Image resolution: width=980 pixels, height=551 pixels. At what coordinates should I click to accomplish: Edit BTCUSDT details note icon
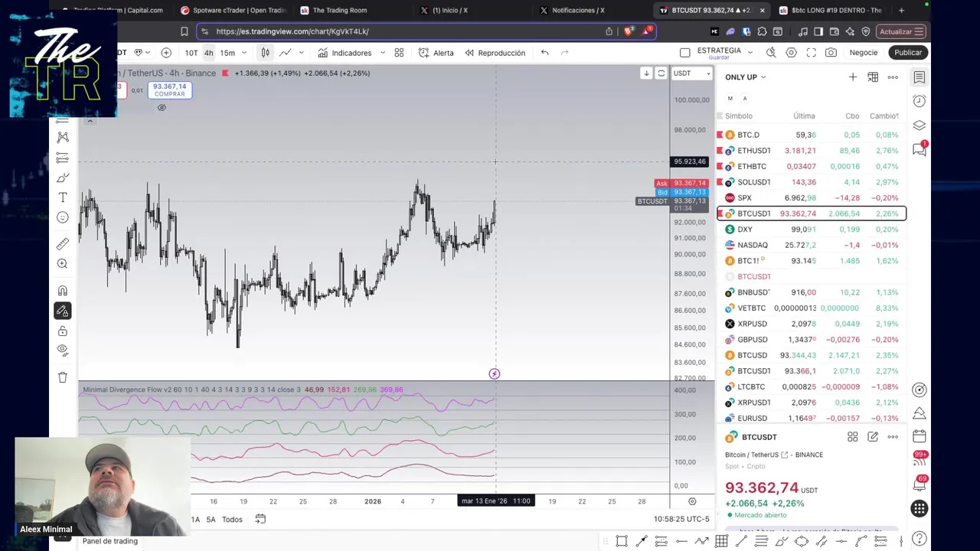click(873, 437)
